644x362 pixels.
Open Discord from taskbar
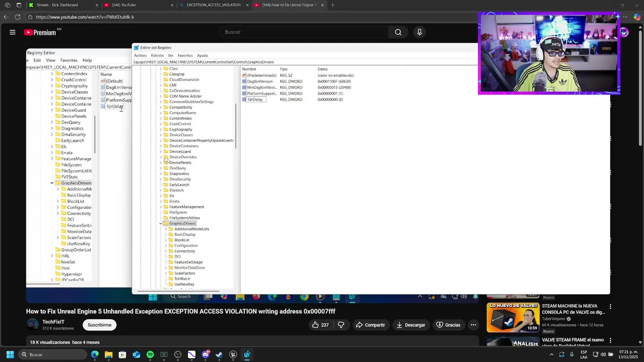[205, 354]
